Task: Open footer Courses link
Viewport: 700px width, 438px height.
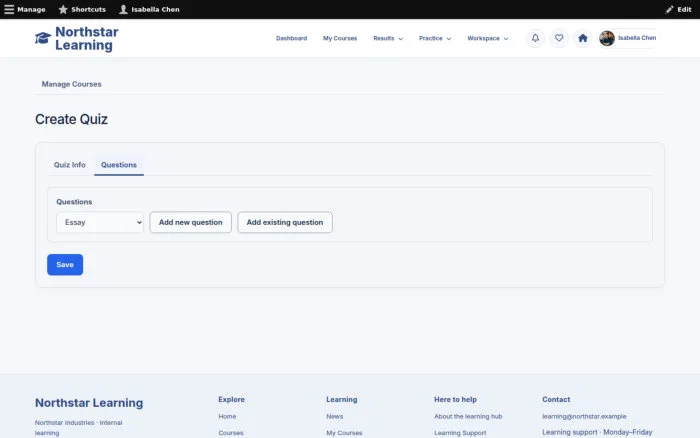Action: pos(231,433)
